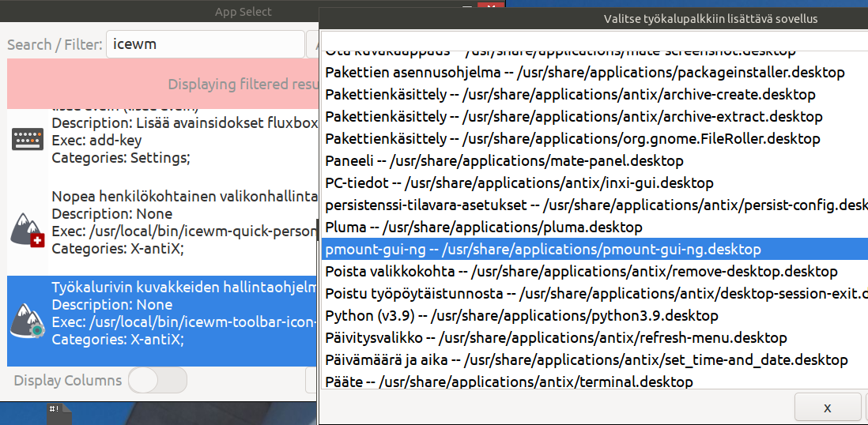
Task: Select Python (v3.9) python3.9.desktop row
Action: (594, 316)
